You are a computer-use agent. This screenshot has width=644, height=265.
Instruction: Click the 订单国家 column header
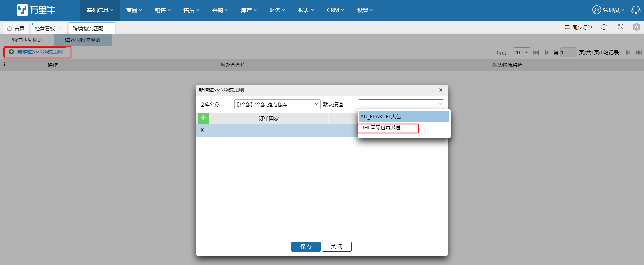pos(269,118)
